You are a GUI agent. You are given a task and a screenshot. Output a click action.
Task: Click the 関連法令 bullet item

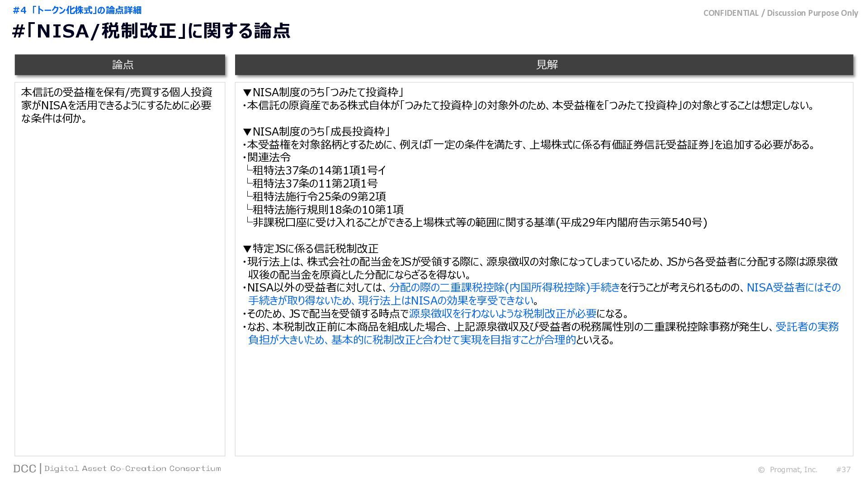269,157
